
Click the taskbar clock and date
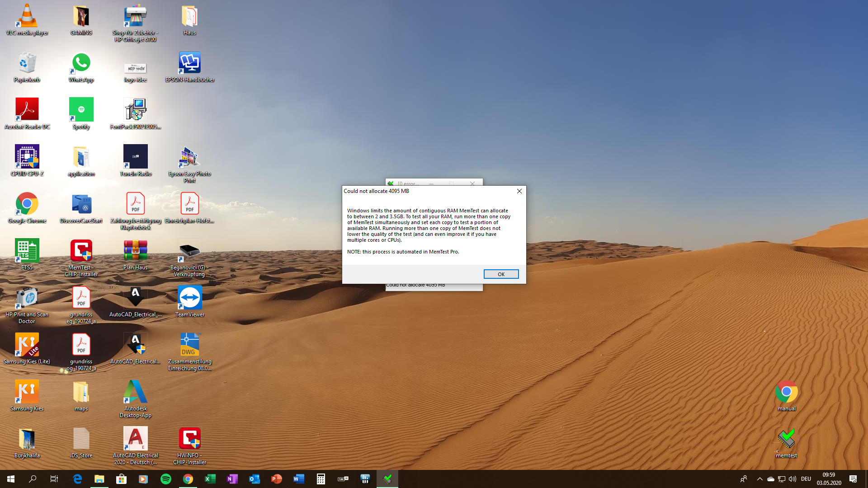829,479
